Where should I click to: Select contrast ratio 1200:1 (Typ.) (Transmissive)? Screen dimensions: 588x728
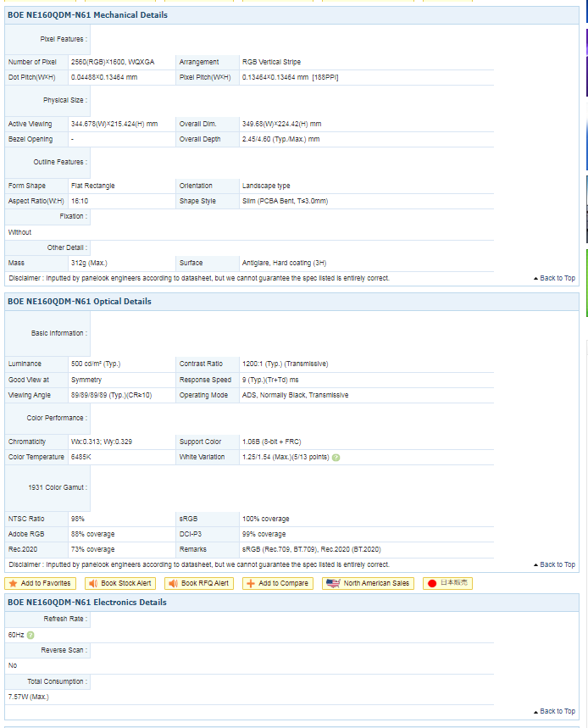(285, 364)
